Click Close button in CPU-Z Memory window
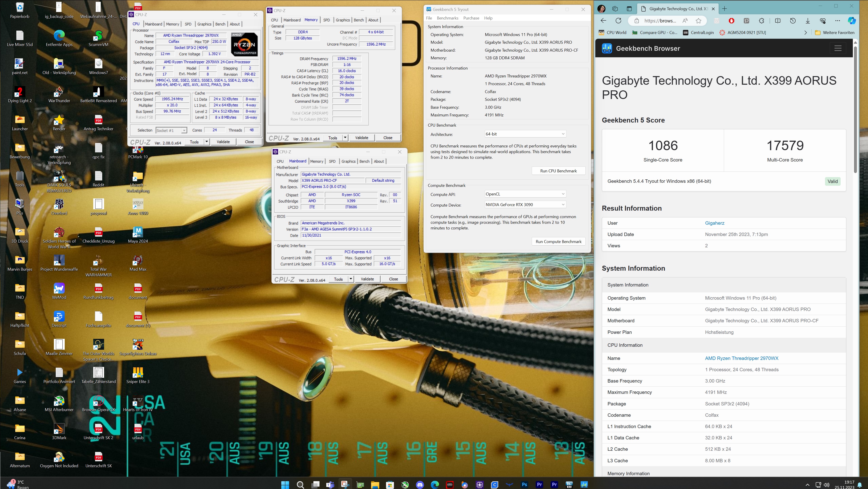 [x=387, y=137]
